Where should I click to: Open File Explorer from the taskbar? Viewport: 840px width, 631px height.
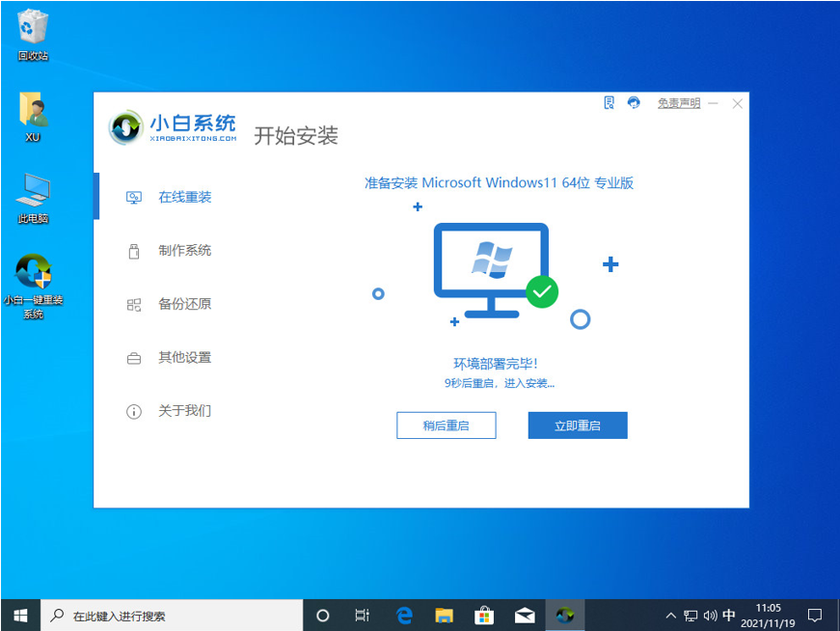point(444,615)
